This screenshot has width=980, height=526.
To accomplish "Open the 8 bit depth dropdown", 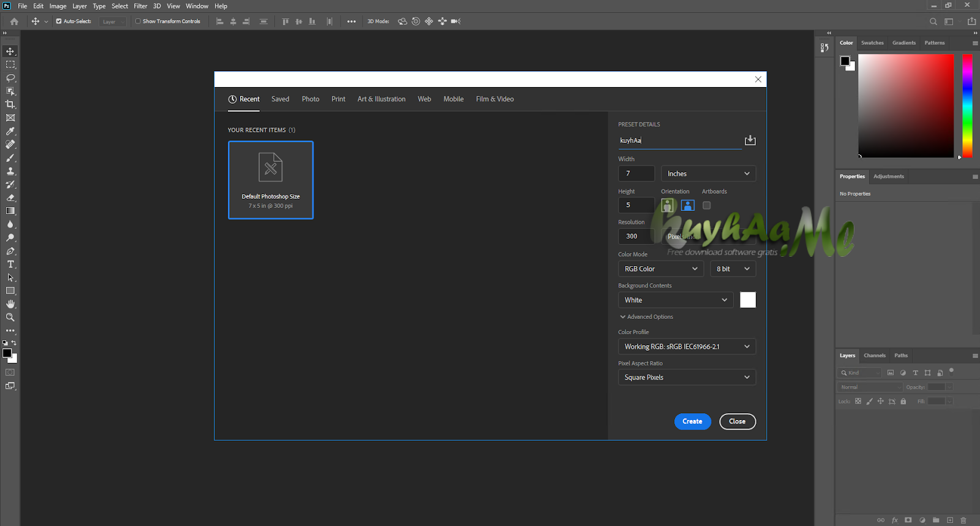I will point(733,269).
